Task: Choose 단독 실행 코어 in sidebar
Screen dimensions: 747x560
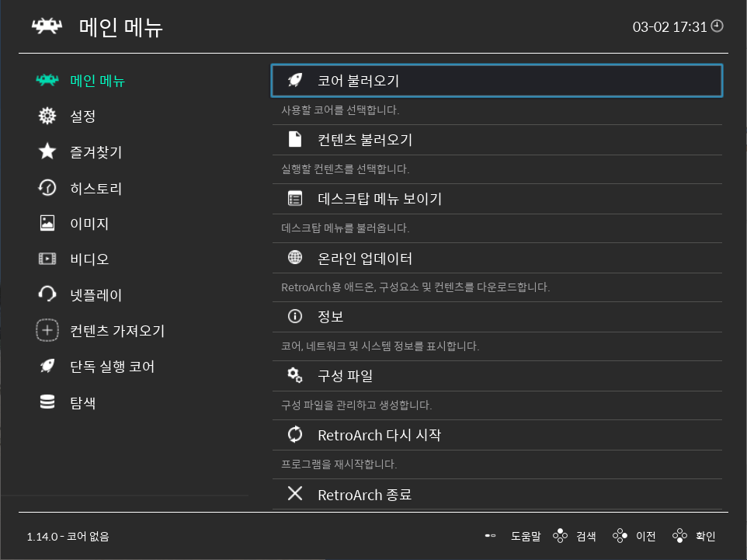Action: [112, 367]
